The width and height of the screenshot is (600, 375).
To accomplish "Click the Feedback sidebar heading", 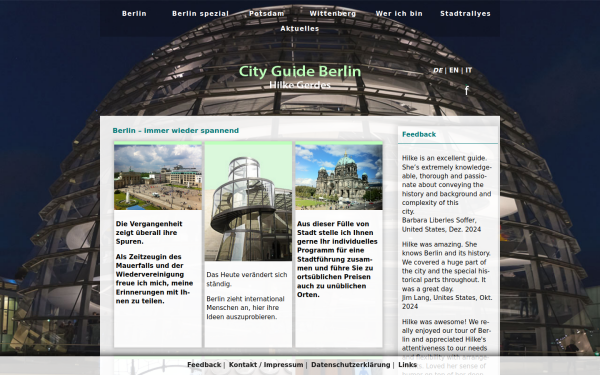I will [x=419, y=134].
